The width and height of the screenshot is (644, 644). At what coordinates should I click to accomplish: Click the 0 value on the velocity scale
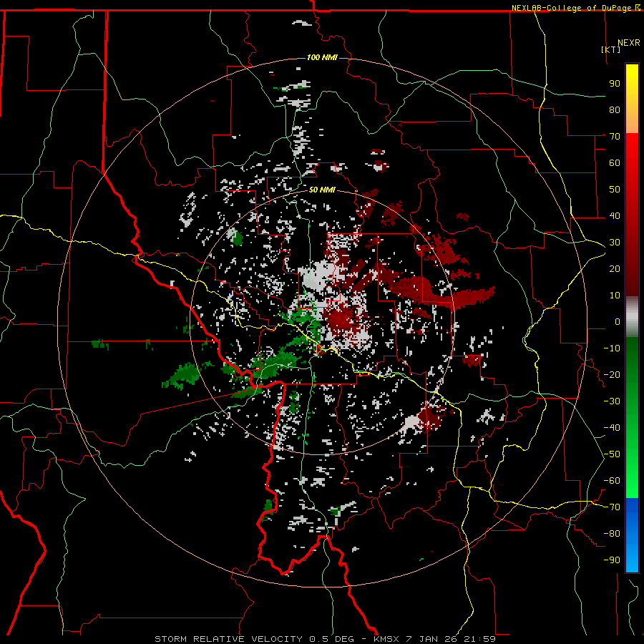(618, 321)
